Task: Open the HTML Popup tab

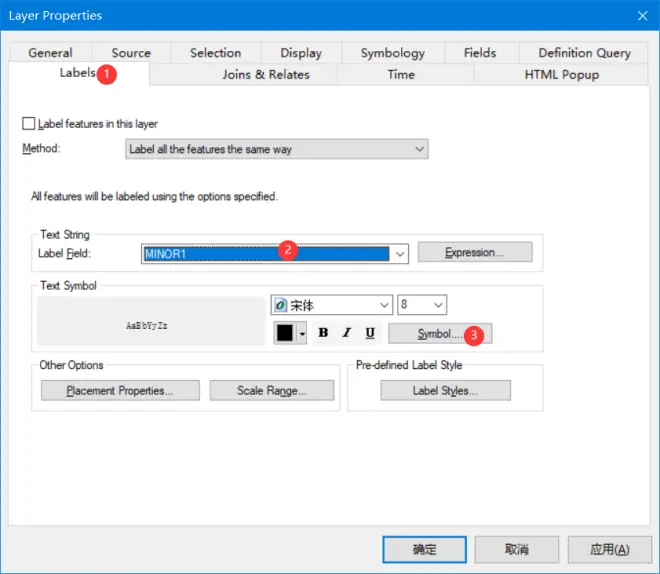Action: pyautogui.click(x=562, y=74)
